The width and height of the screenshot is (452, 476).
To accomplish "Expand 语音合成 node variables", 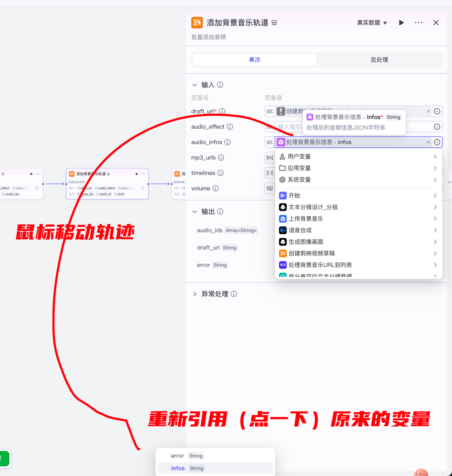I will click(359, 231).
